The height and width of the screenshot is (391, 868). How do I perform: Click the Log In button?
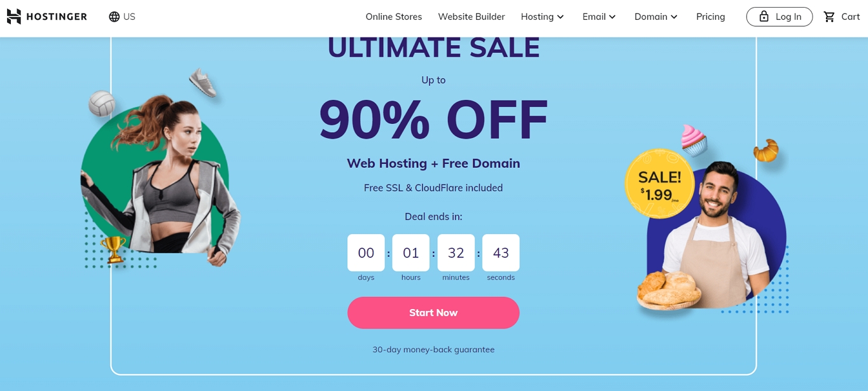779,17
